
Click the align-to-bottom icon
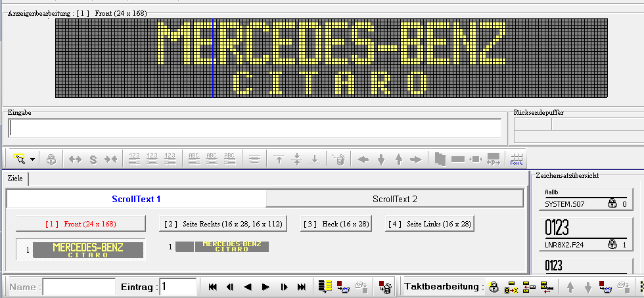click(315, 160)
